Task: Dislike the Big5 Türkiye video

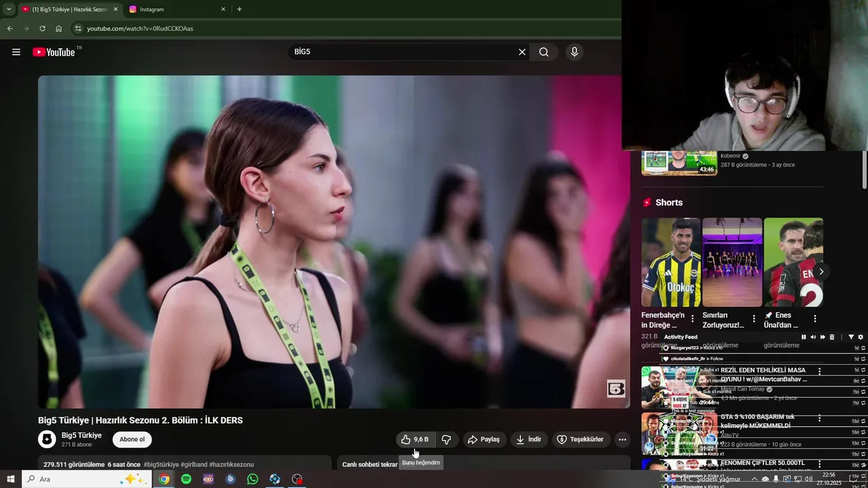Action: (446, 439)
